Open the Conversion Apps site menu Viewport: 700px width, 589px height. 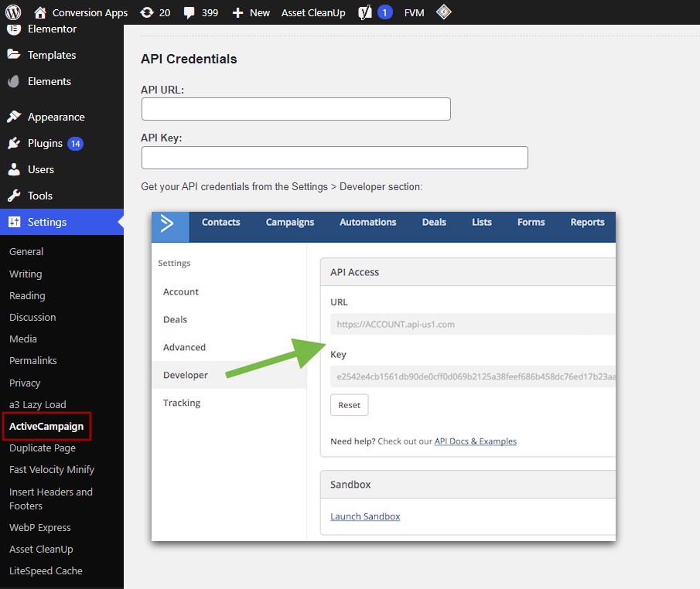click(90, 13)
